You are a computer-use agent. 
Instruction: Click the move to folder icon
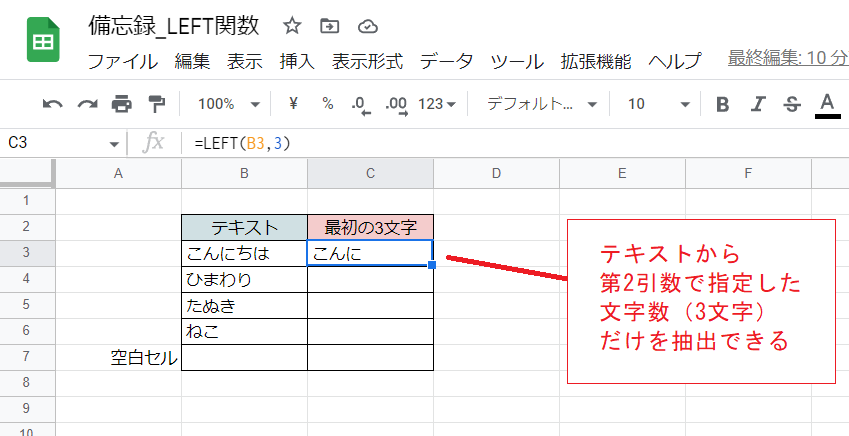(x=329, y=25)
